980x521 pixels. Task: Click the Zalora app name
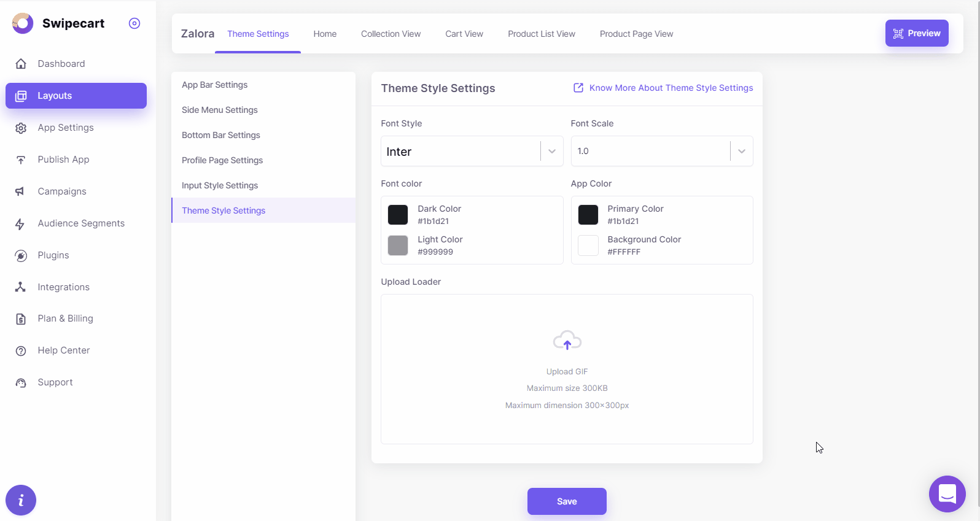[x=198, y=34]
